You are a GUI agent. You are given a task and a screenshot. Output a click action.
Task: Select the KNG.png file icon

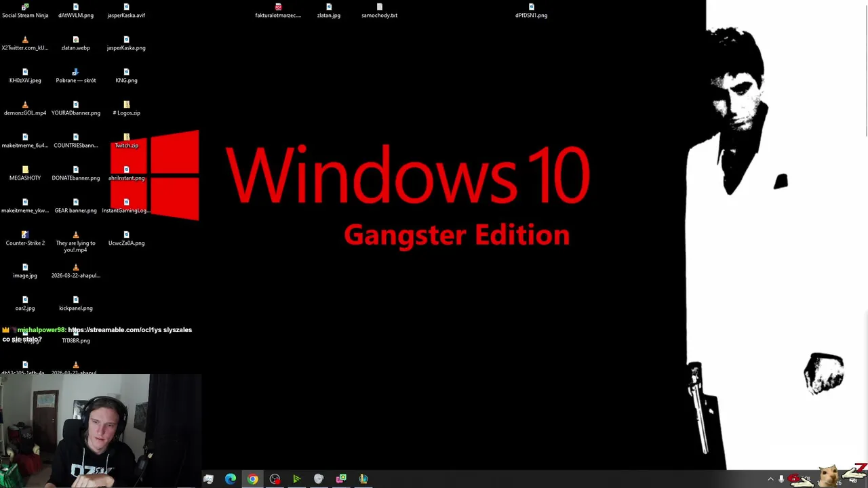126,76
